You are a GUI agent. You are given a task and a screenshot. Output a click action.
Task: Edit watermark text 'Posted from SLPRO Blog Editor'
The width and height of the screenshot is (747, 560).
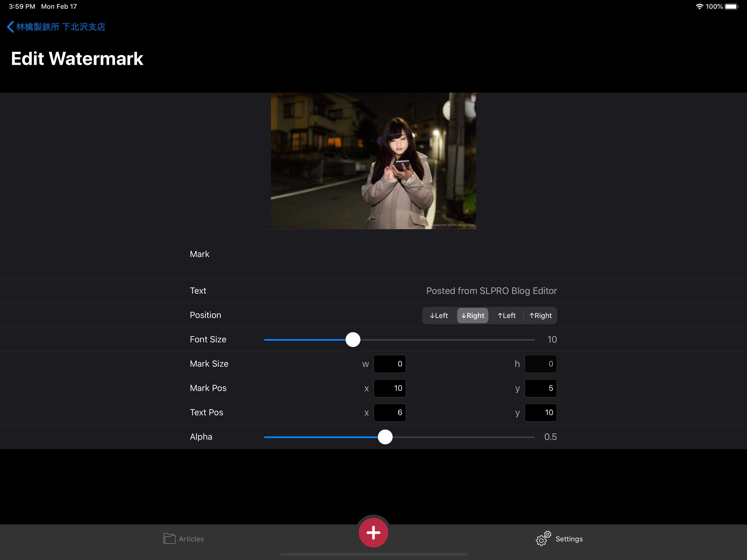(491, 291)
